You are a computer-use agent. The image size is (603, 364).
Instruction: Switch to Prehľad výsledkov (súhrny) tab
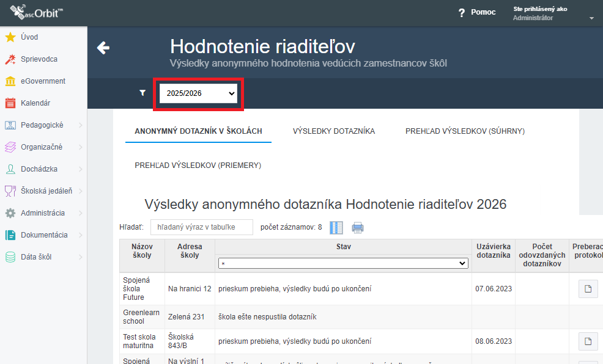(465, 131)
